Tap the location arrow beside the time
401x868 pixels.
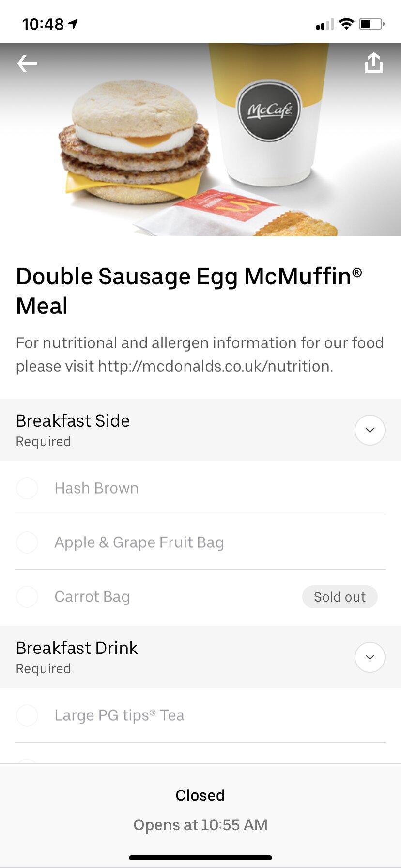(73, 24)
